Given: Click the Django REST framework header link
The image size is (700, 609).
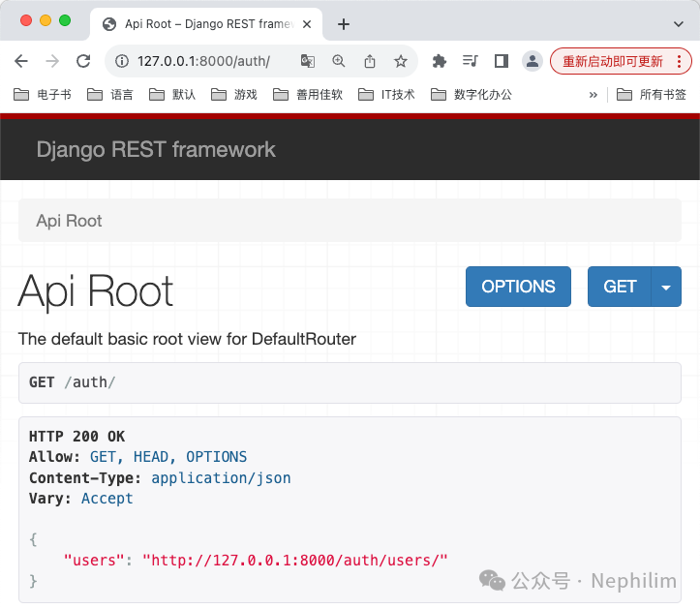Looking at the screenshot, I should click(x=156, y=149).
